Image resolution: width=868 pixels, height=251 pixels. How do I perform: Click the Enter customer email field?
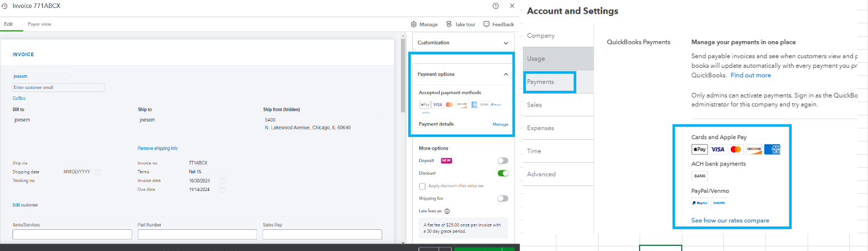click(x=59, y=87)
